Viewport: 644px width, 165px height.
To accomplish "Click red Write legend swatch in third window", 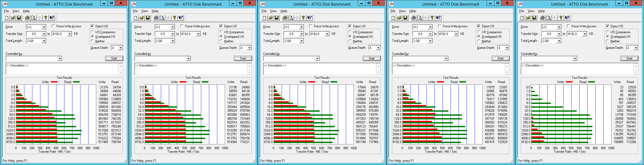I will tap(312, 82).
